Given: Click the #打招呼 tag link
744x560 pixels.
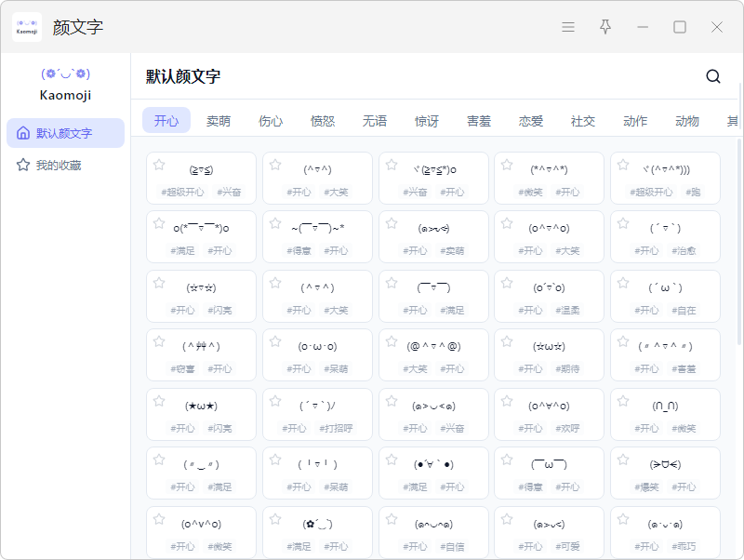Looking at the screenshot, I should [x=336, y=428].
